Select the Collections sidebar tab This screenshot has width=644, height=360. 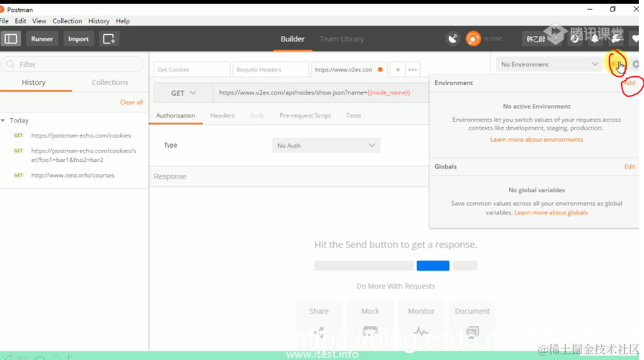pyautogui.click(x=110, y=82)
